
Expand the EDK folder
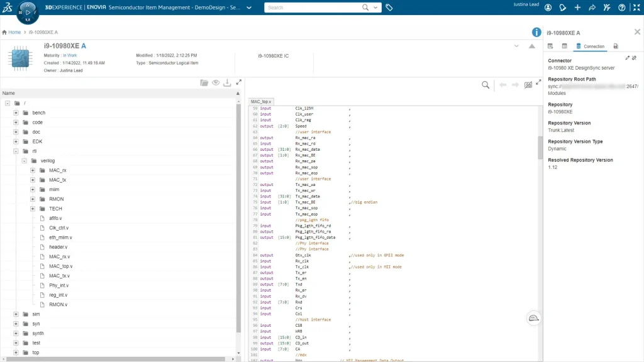16,141
